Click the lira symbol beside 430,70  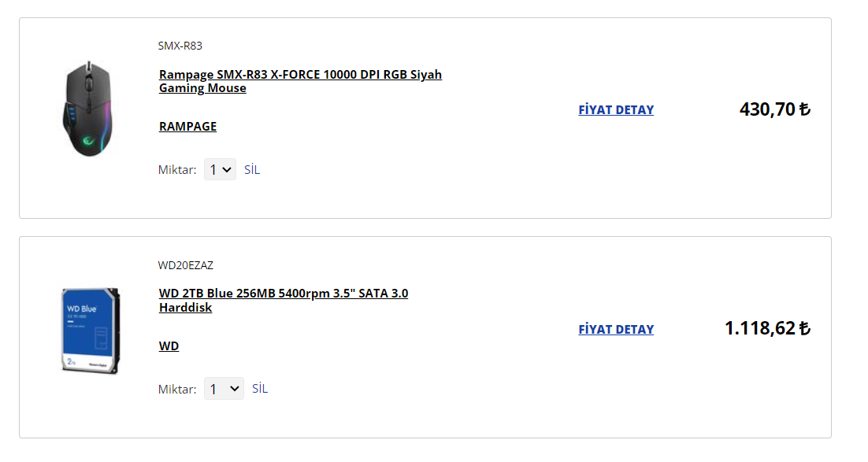pos(804,109)
